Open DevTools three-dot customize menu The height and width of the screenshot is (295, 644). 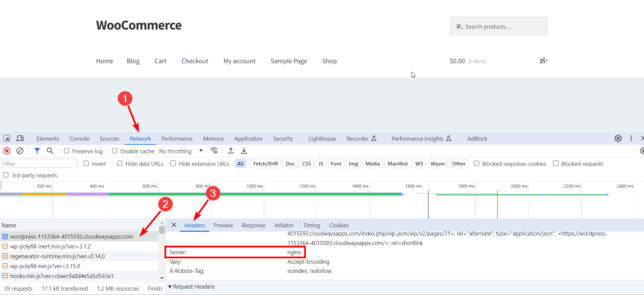(631, 139)
